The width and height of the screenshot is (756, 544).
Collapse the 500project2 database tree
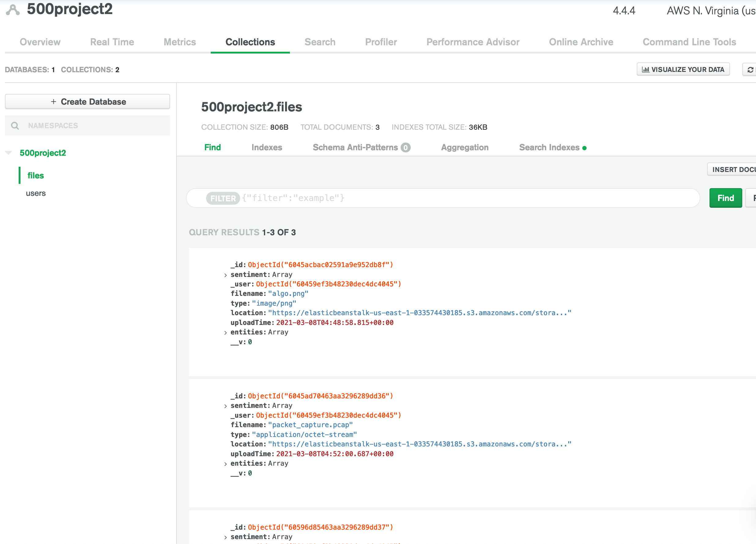click(x=9, y=153)
